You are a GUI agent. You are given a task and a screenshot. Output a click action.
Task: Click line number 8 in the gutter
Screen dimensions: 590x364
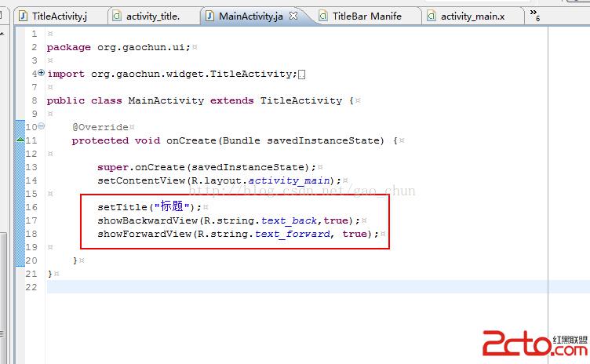pyautogui.click(x=35, y=100)
